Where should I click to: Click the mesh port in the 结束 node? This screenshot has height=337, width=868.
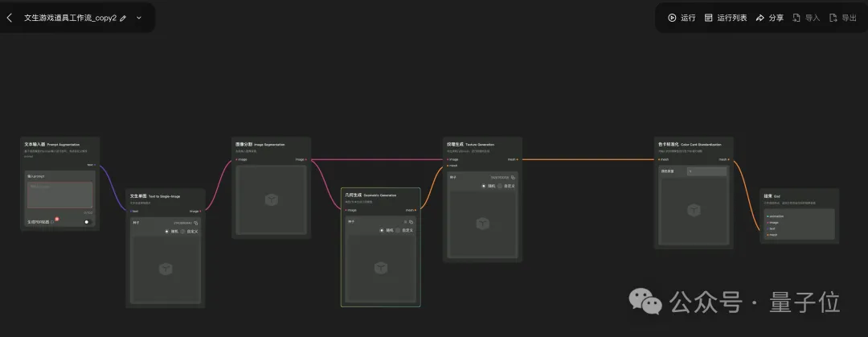coord(768,235)
